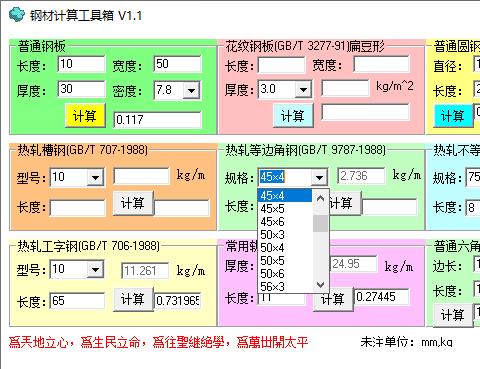Click the 计算 button beside 0.27445 result

point(333,299)
